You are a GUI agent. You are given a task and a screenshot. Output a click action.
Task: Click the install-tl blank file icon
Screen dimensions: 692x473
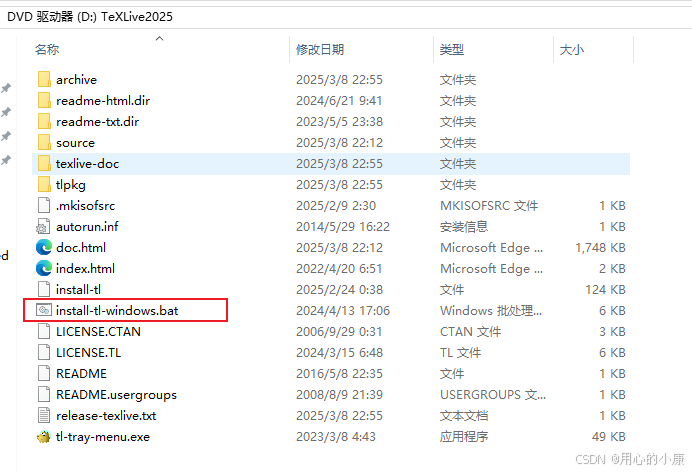point(44,289)
